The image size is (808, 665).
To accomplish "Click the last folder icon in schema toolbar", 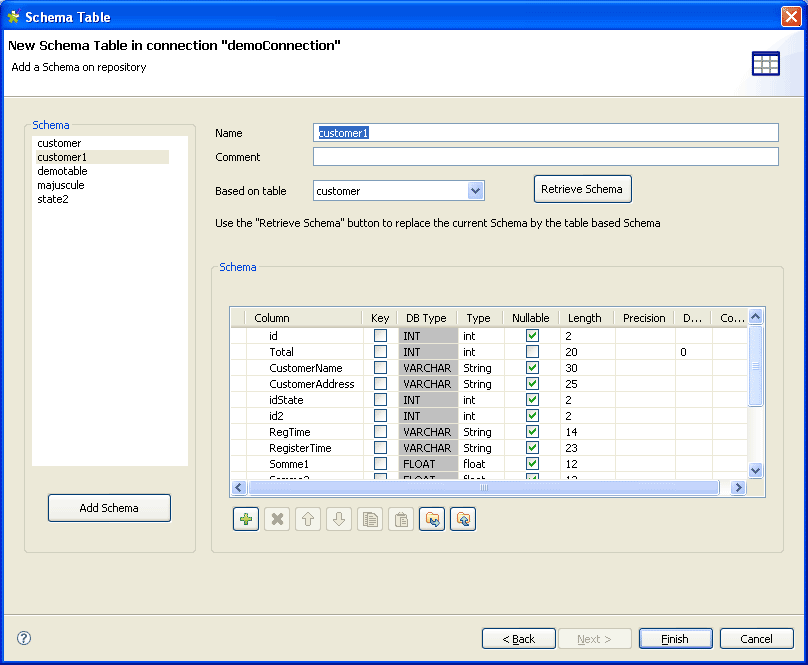I will [x=463, y=519].
